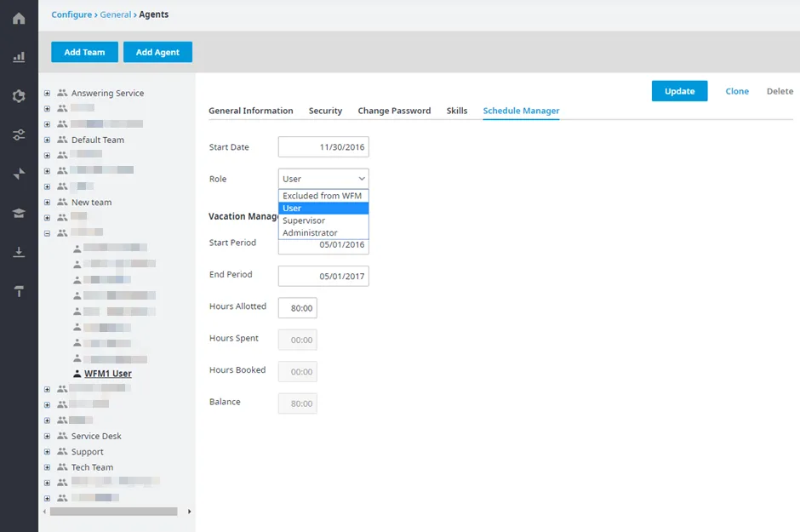Image resolution: width=800 pixels, height=532 pixels.
Task: Select the New team entry
Action: 91,203
